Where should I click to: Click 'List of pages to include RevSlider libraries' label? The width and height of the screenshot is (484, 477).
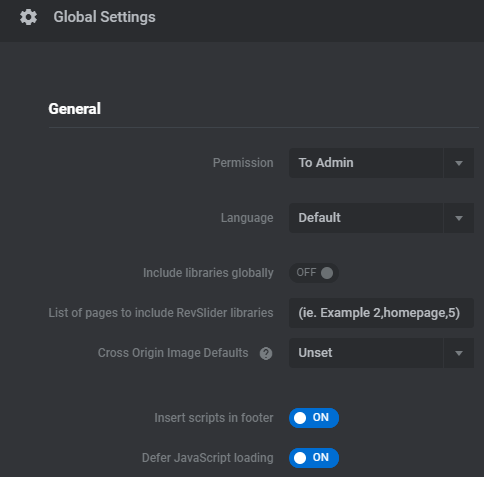tap(161, 313)
